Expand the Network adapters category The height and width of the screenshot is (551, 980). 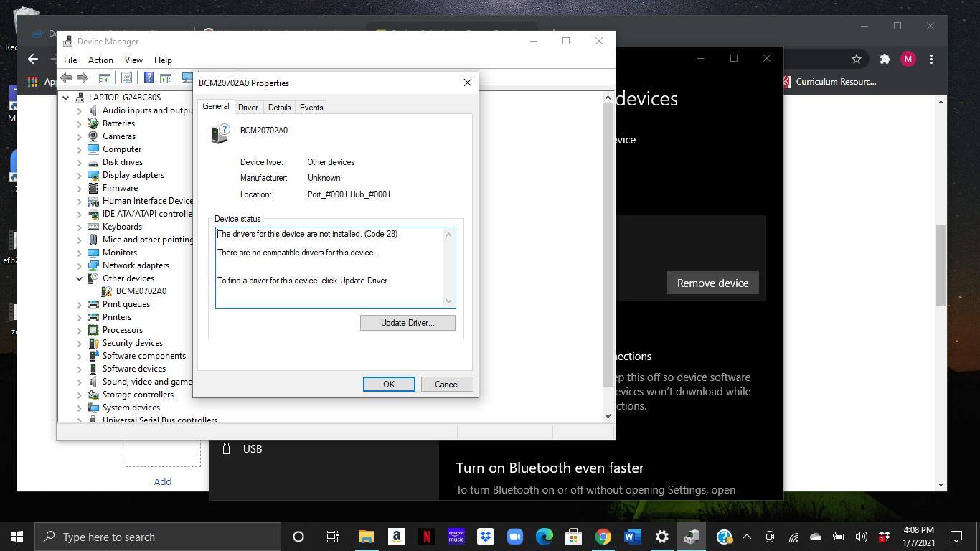(80, 265)
